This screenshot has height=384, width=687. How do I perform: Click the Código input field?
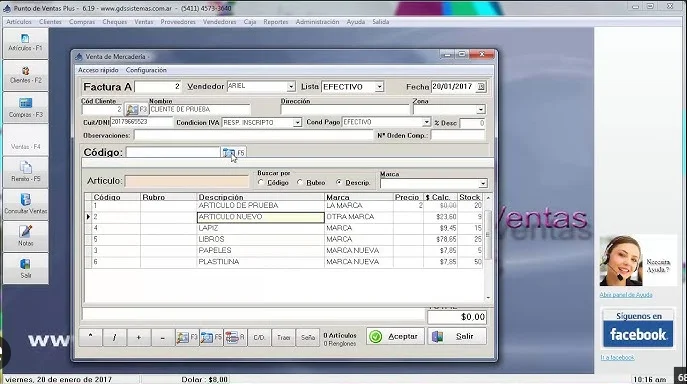173,152
